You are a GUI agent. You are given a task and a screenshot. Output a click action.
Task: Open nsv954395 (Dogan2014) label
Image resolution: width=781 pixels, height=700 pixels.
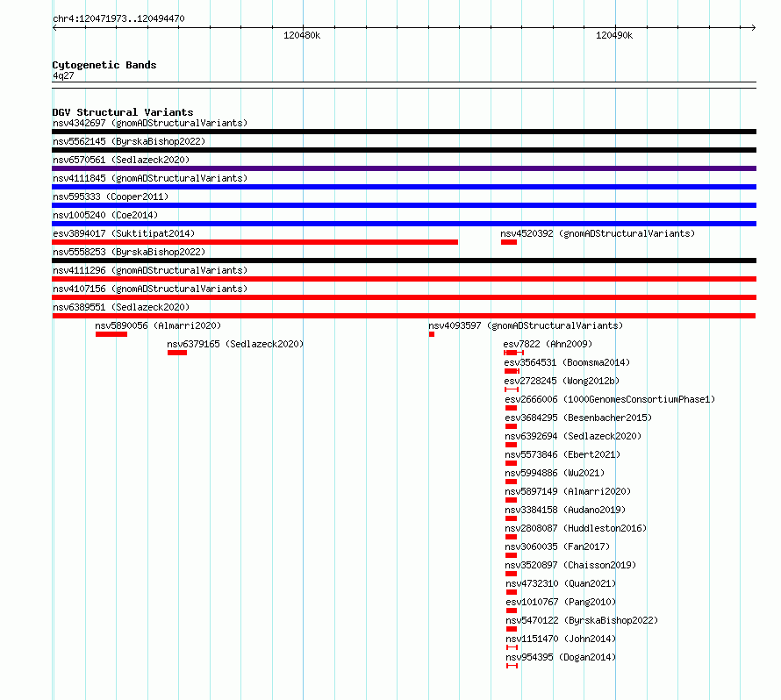coord(561,657)
